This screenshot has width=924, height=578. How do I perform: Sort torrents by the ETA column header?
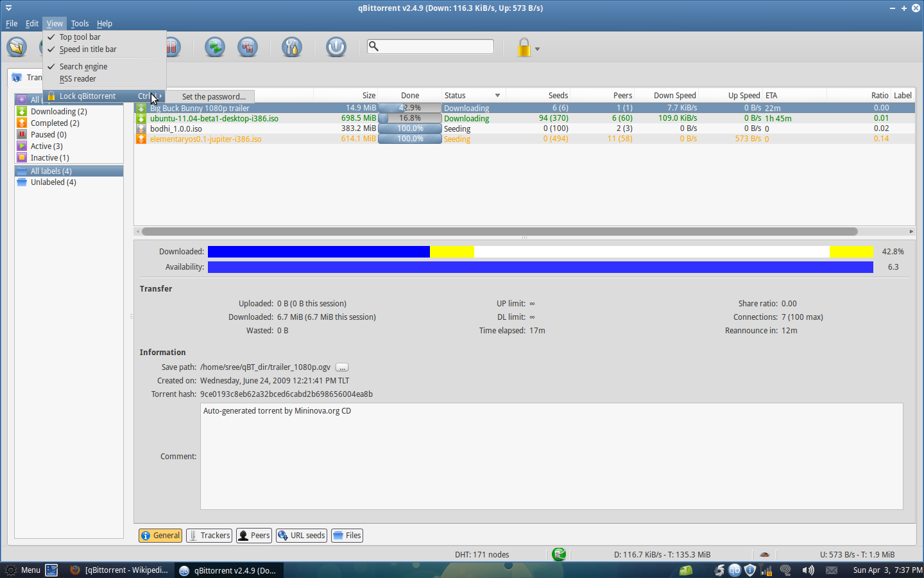(794, 96)
